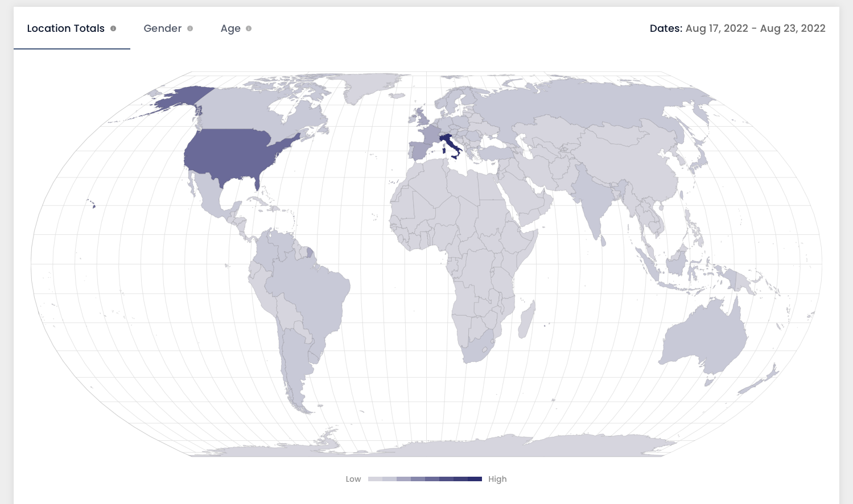The width and height of the screenshot is (853, 504).
Task: Click Argentina on the world map
Action: pos(296,358)
